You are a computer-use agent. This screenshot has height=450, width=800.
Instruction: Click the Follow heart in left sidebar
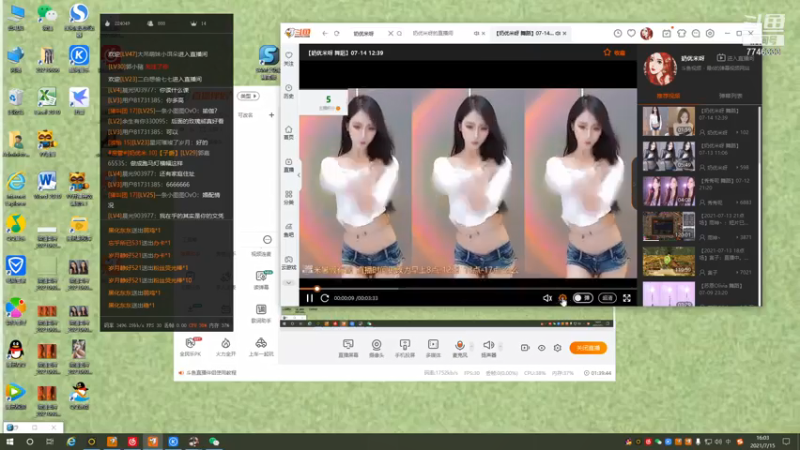[289, 58]
